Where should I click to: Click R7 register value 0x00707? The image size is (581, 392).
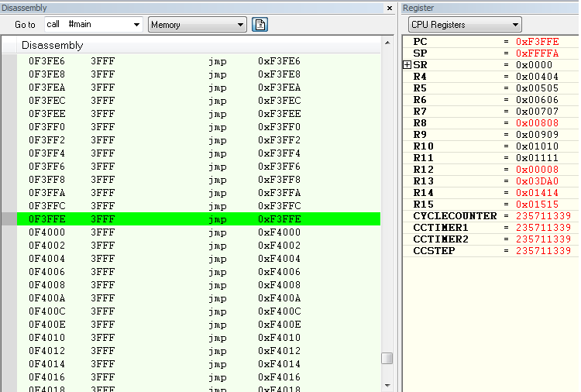(538, 111)
